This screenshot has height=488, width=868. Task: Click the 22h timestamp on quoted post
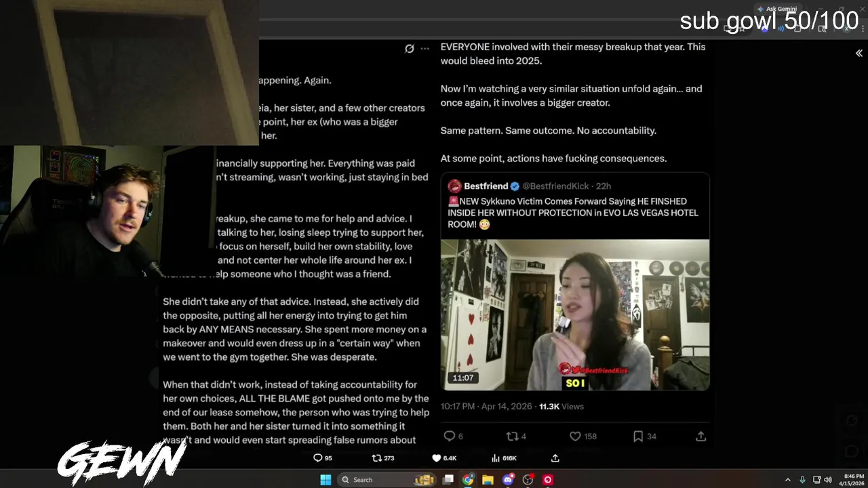pyautogui.click(x=604, y=186)
